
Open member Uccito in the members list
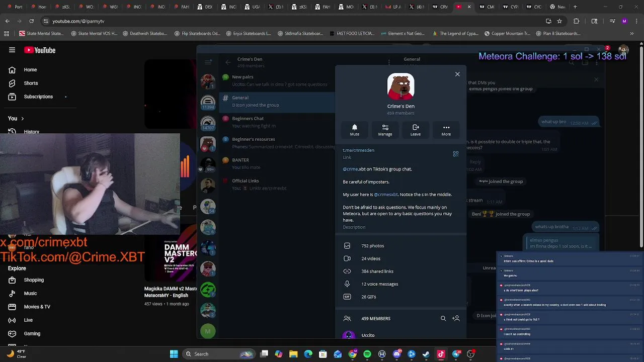pyautogui.click(x=401, y=335)
